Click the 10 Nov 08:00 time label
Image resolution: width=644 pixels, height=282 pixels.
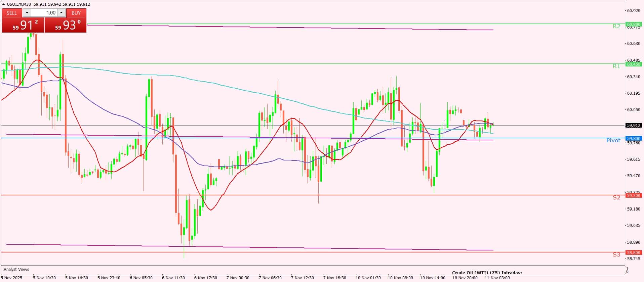[x=401, y=278]
